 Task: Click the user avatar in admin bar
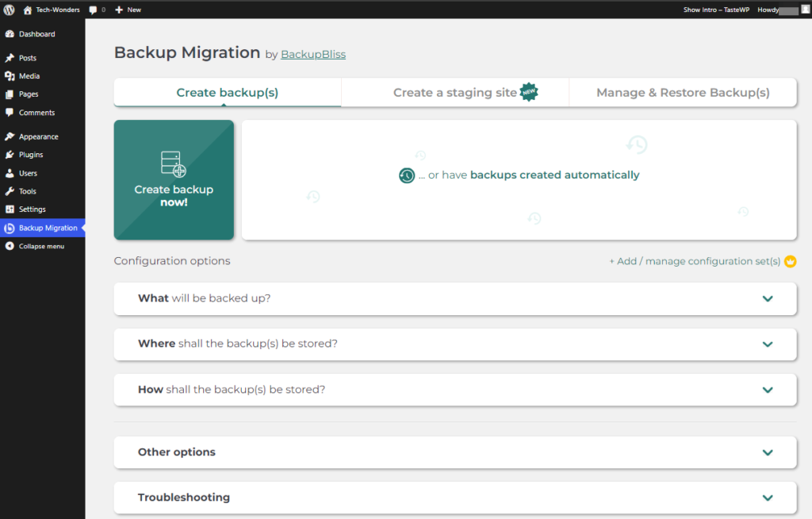coord(806,9)
